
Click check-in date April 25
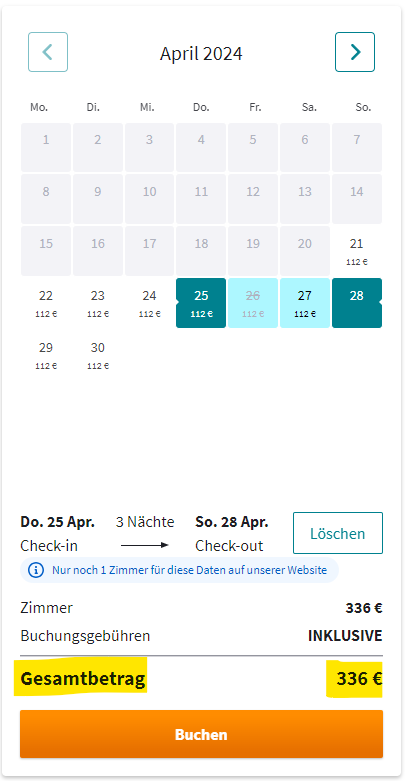[x=201, y=303]
